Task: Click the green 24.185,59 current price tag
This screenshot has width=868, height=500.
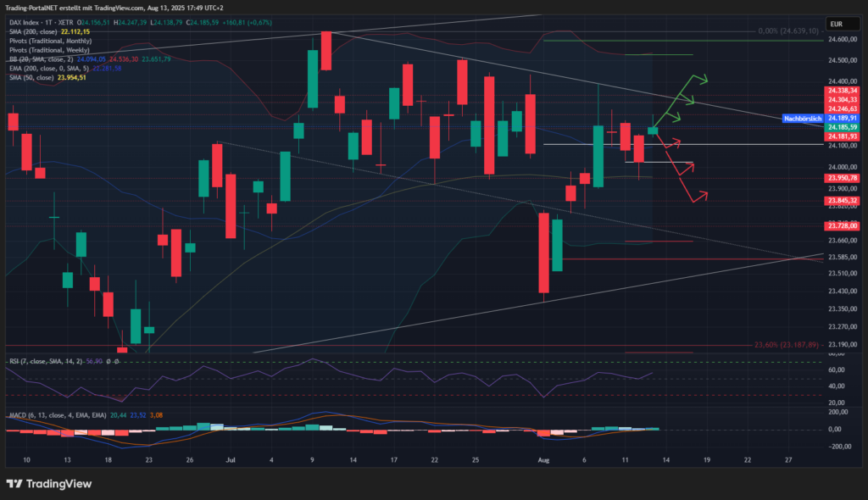Action: [842, 127]
